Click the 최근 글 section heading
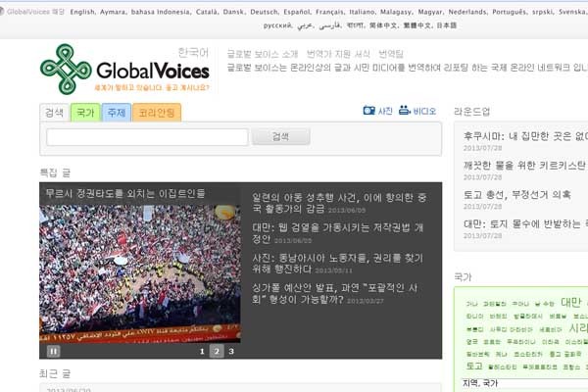The height and width of the screenshot is (392, 588). (55, 373)
